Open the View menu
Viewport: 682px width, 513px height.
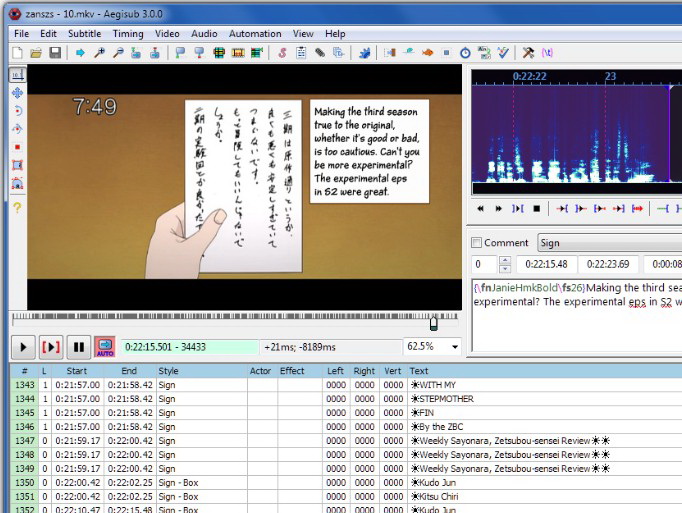303,34
